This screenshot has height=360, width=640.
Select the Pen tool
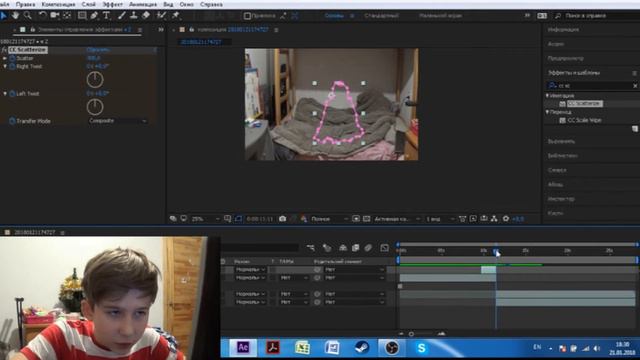pos(94,16)
